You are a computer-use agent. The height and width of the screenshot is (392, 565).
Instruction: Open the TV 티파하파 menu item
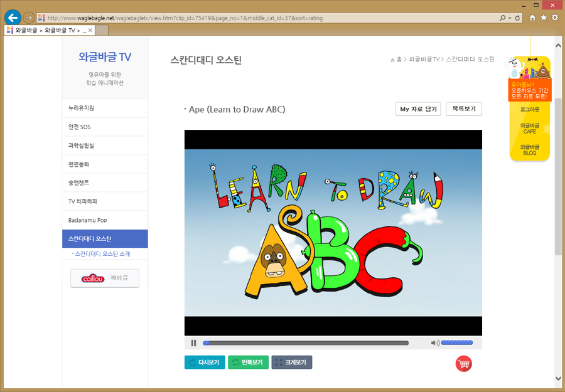(105, 201)
